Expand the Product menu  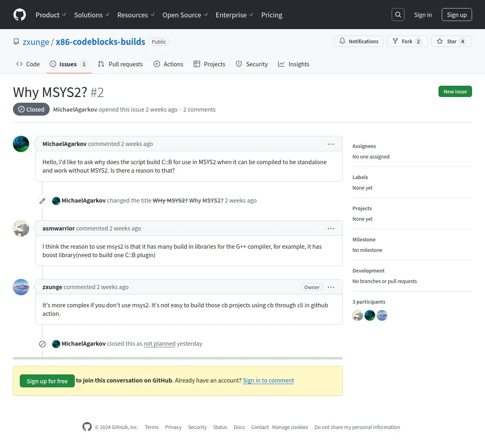(51, 15)
